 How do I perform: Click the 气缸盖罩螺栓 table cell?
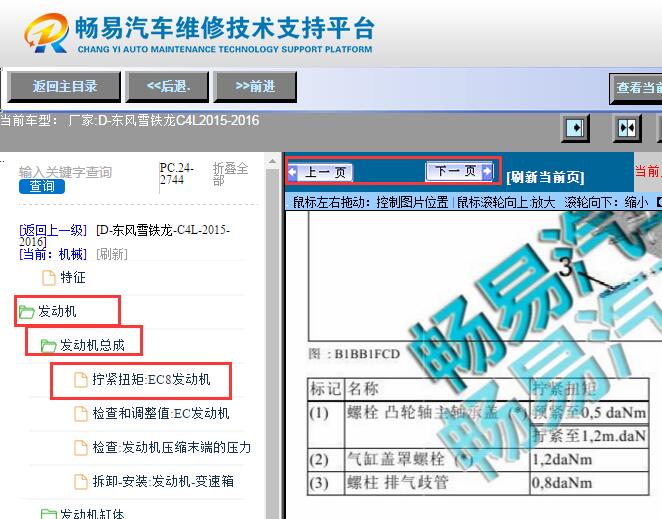tap(437, 459)
